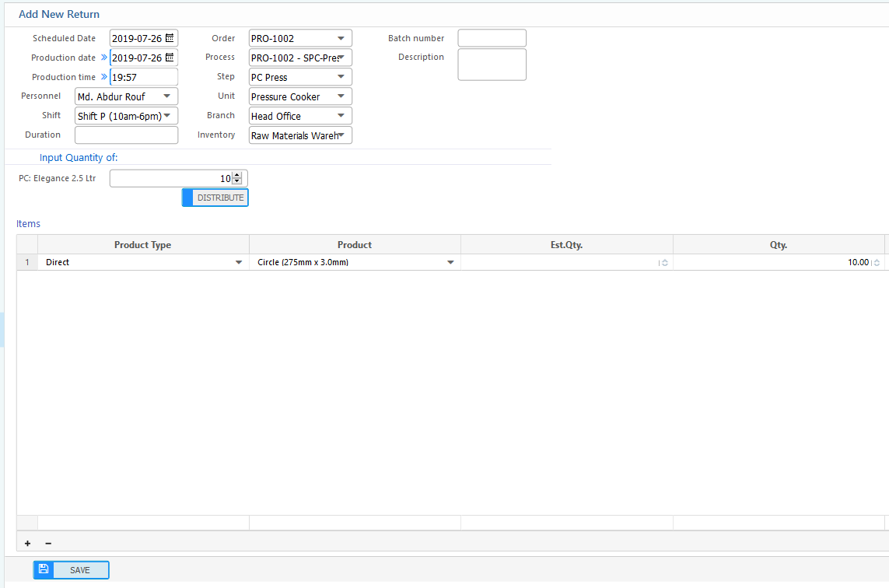Open the Scheduled Date calendar picker

point(170,38)
